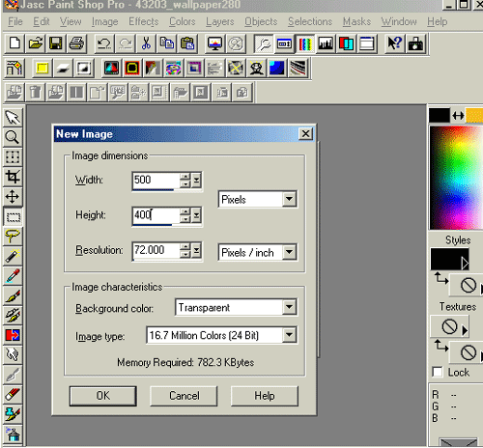Open the Selections menu
The height and width of the screenshot is (448, 483).
coord(310,21)
